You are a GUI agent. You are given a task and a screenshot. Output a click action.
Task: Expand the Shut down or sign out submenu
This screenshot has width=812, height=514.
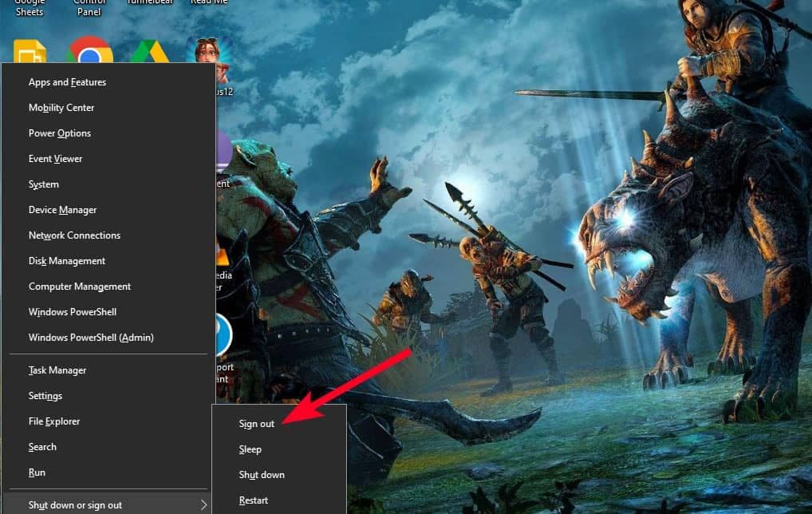(x=76, y=504)
